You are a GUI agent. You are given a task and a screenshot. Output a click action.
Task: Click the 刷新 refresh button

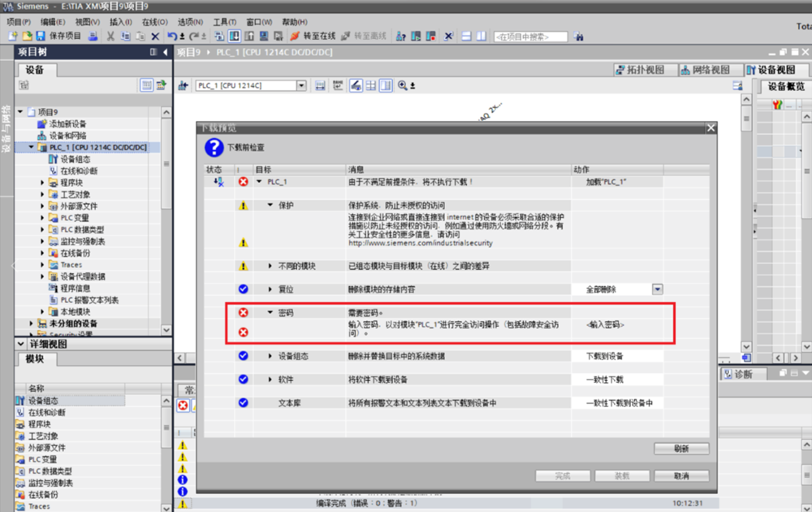(x=681, y=449)
